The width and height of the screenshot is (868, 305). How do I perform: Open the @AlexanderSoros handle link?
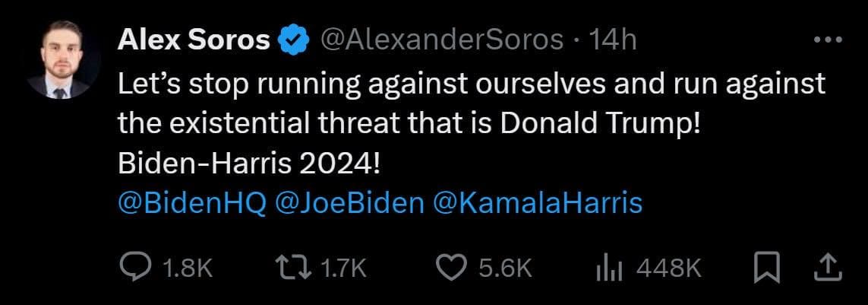click(442, 40)
